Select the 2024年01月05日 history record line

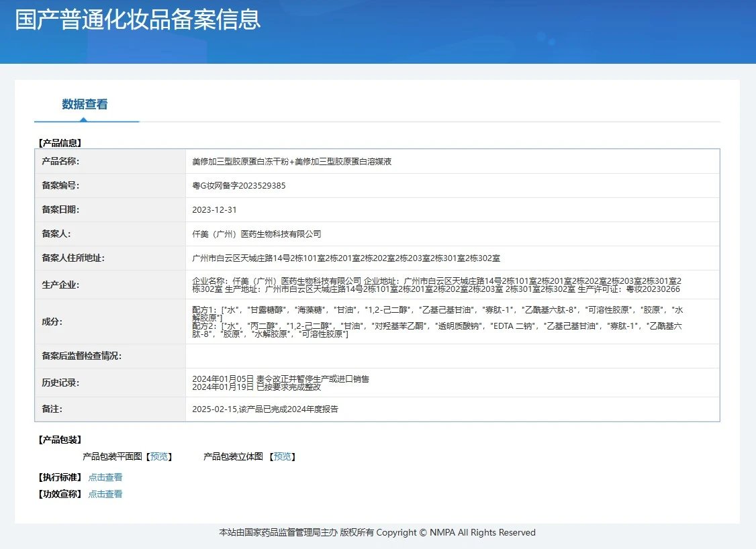281,379
